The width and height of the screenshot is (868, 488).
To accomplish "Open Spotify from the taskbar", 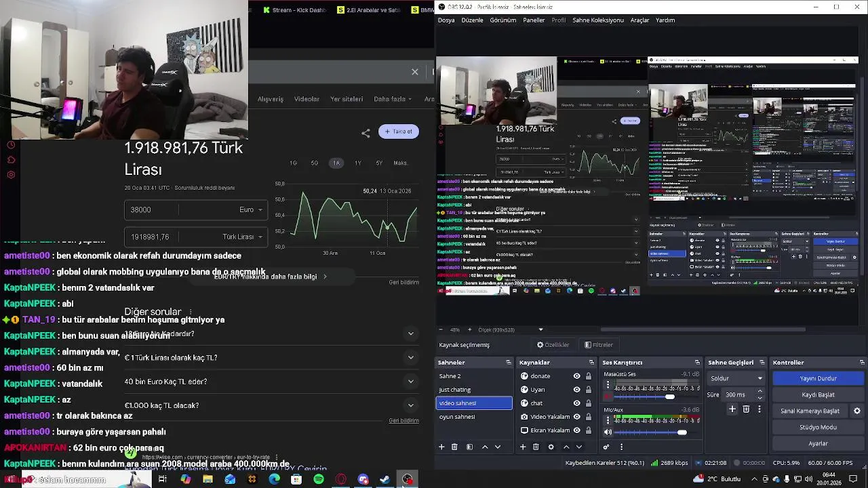I will (x=319, y=480).
